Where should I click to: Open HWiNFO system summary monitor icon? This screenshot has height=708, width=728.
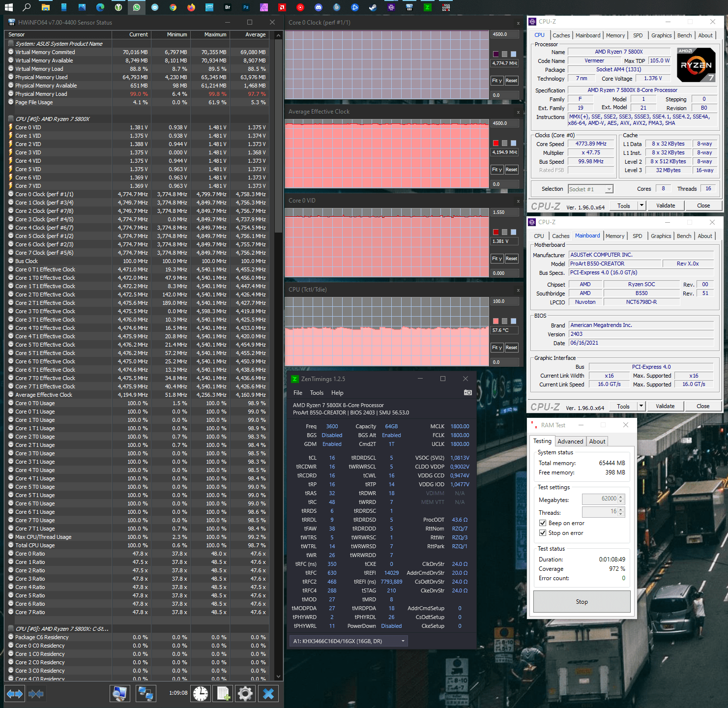tap(119, 693)
